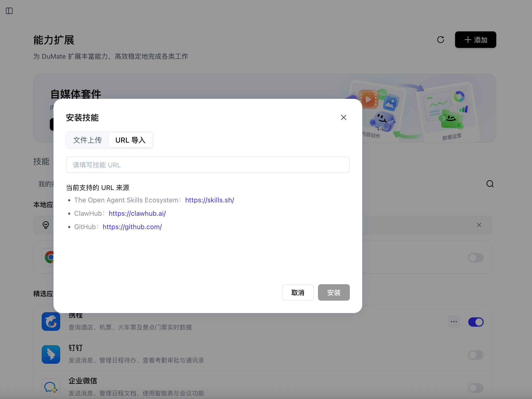Click the 企业微信 title text

(83, 381)
